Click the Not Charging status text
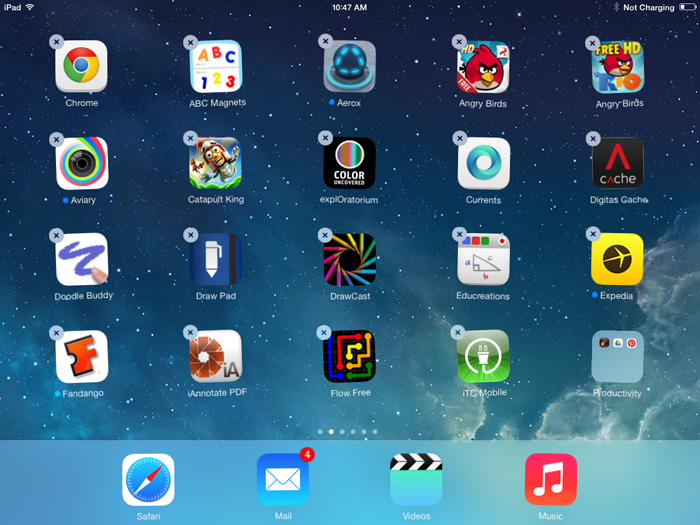 pos(649,8)
